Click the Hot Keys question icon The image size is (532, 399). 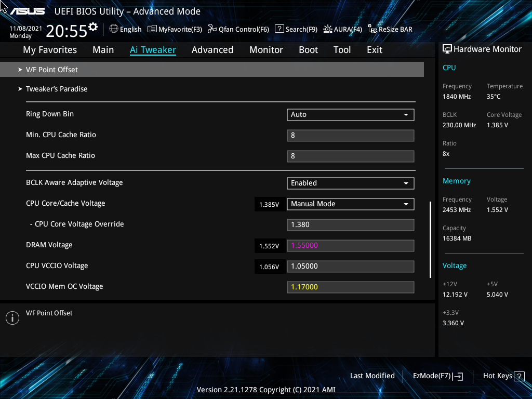(519, 376)
